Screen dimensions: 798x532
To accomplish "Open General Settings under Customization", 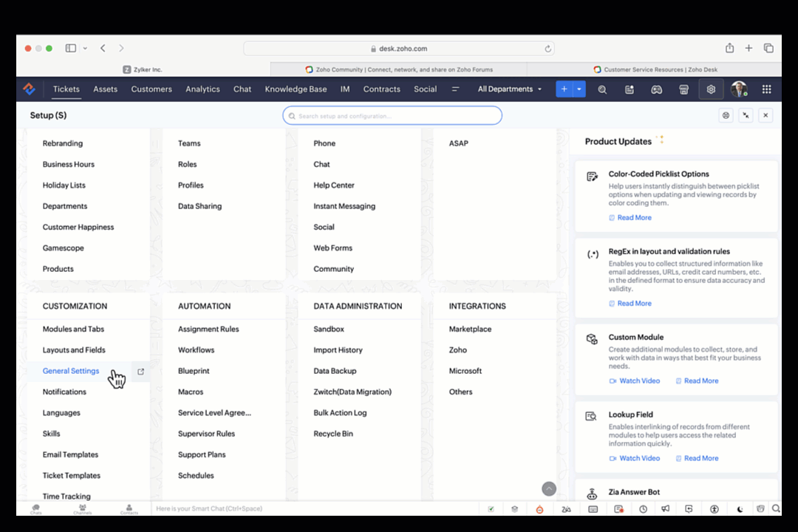I will [x=71, y=371].
